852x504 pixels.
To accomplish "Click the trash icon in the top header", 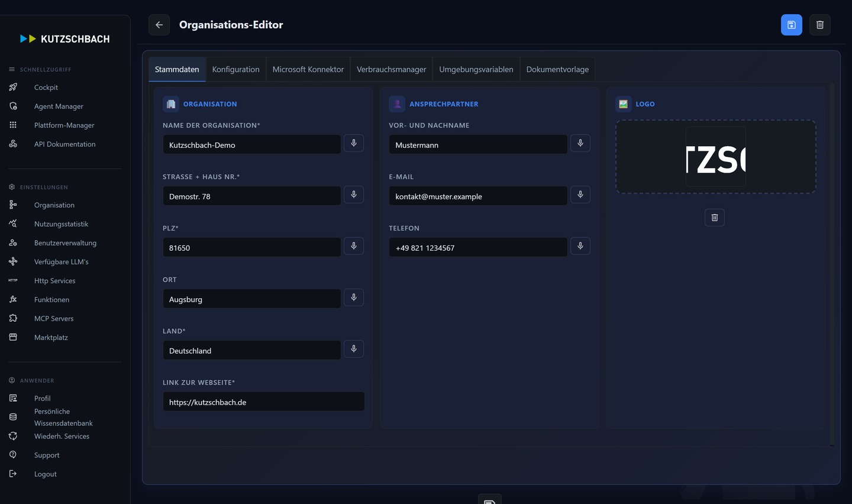I will [820, 25].
